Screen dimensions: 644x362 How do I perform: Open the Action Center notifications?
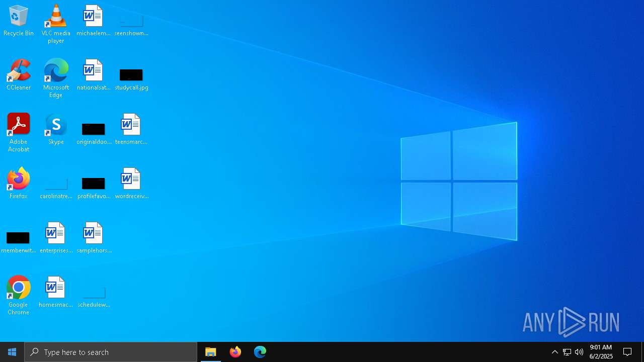628,352
